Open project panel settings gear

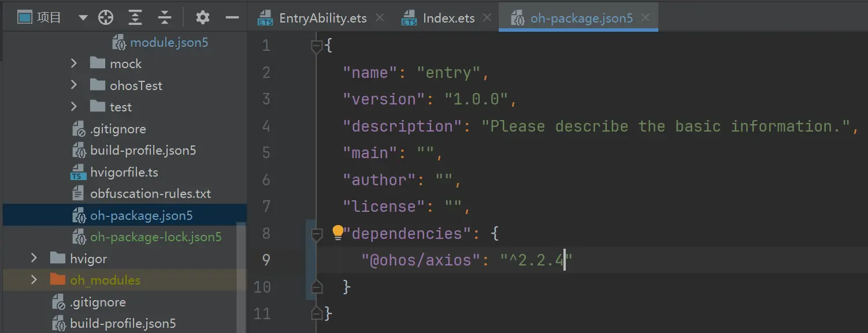(202, 18)
